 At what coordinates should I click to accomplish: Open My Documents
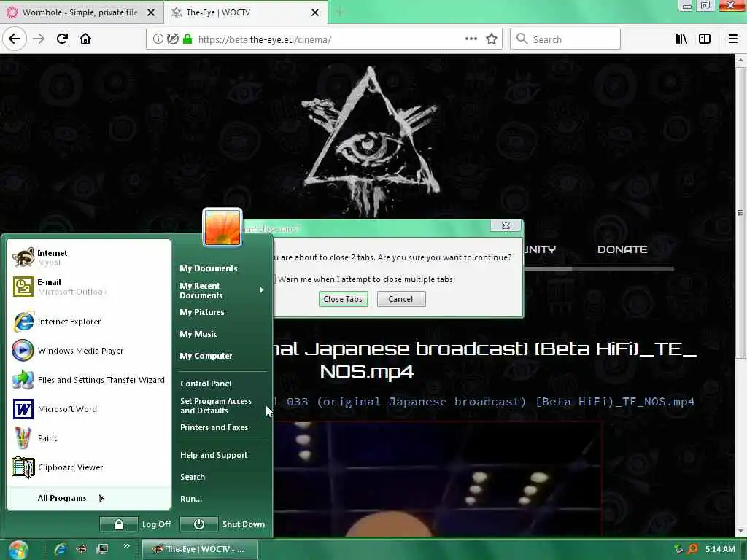click(x=208, y=268)
